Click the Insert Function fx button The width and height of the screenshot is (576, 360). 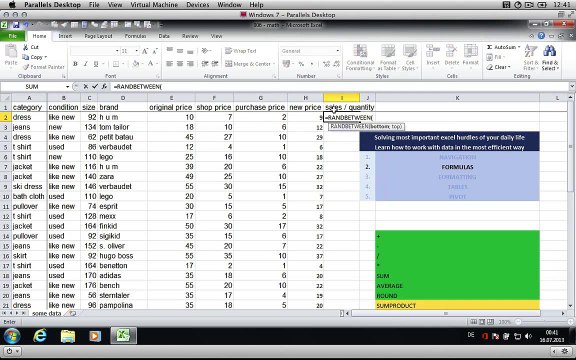click(x=104, y=87)
